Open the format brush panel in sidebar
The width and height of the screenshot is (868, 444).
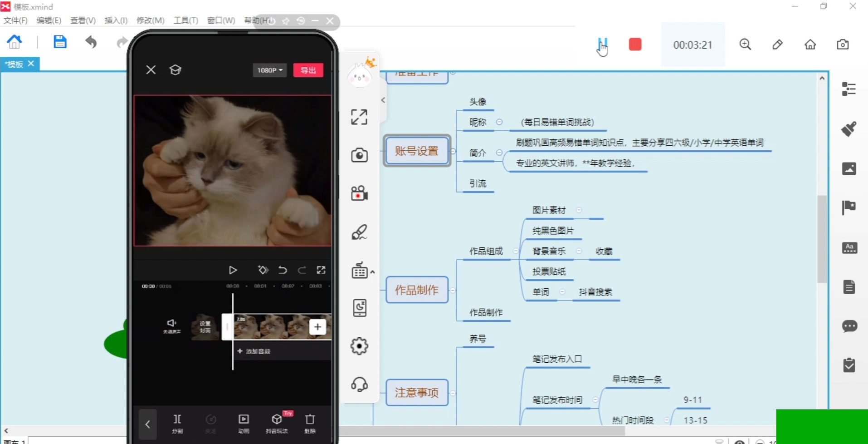848,129
